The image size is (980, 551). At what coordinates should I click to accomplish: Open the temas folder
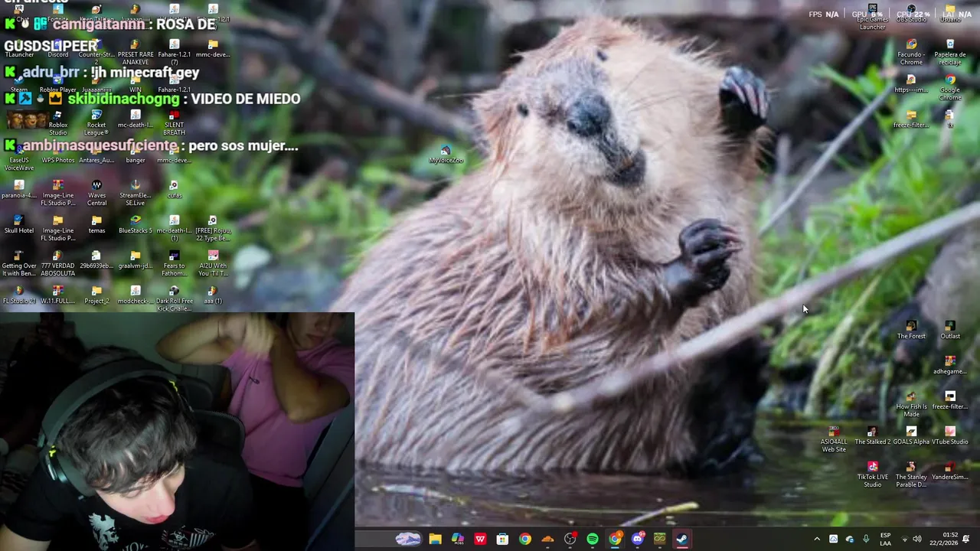pos(96,225)
